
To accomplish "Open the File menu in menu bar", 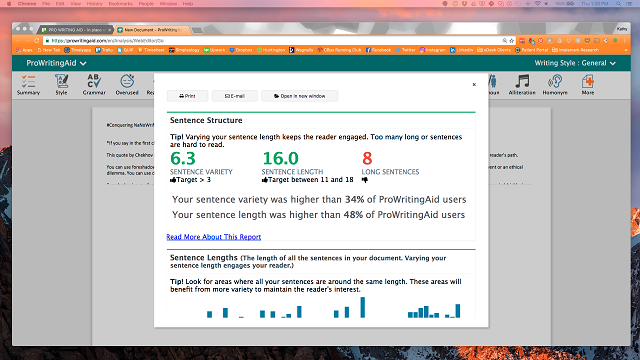I will pyautogui.click(x=46, y=4).
